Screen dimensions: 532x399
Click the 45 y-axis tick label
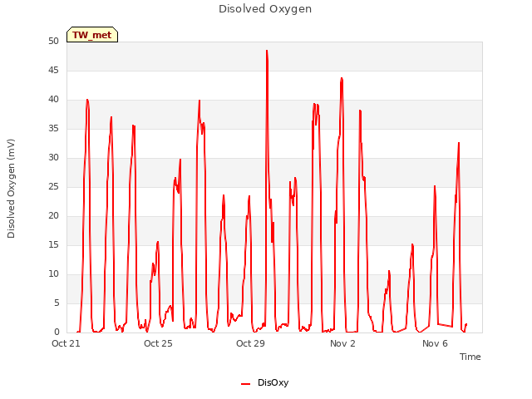pos(53,71)
